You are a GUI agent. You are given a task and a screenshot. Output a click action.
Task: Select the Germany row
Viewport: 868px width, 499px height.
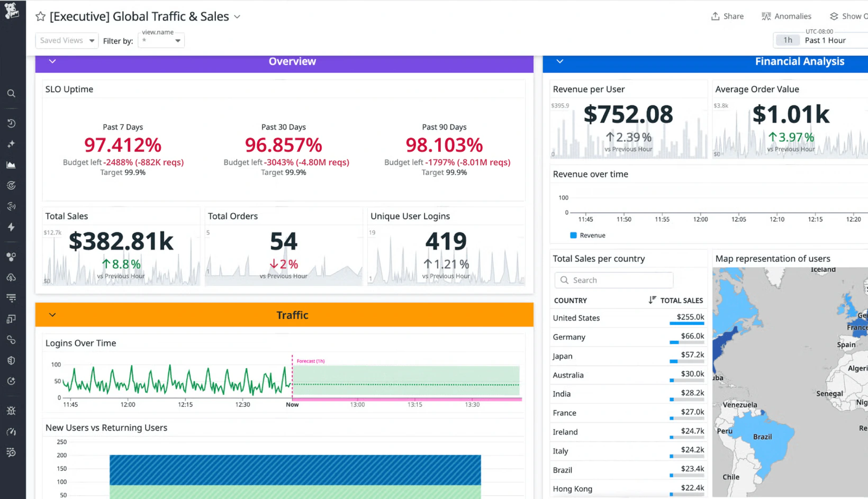coord(628,337)
